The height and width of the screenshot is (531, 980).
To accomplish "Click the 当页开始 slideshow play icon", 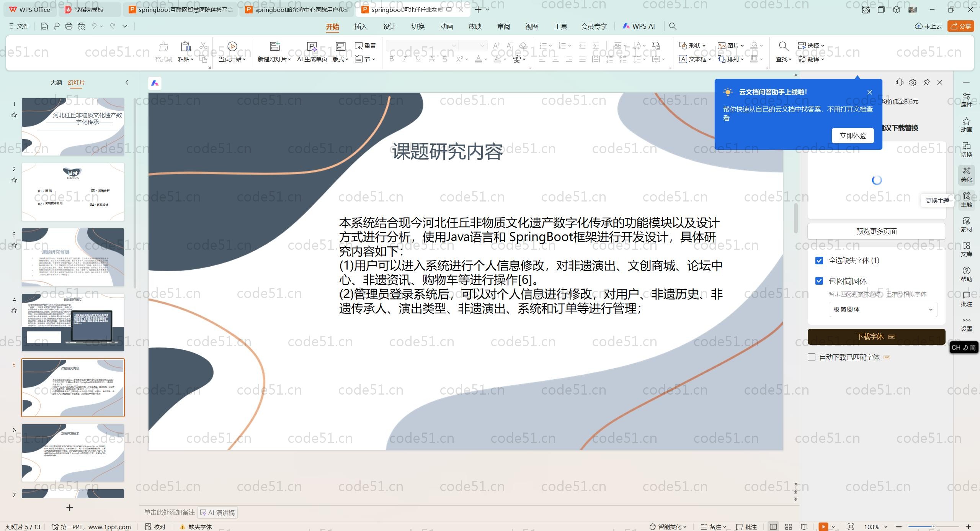I will pyautogui.click(x=232, y=46).
